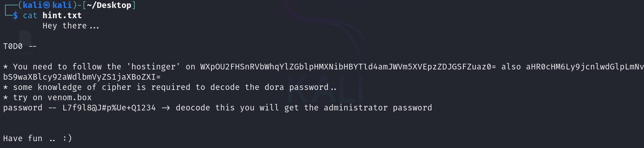
Task: Click the ~/Desktop path in prompt
Action: (109, 5)
